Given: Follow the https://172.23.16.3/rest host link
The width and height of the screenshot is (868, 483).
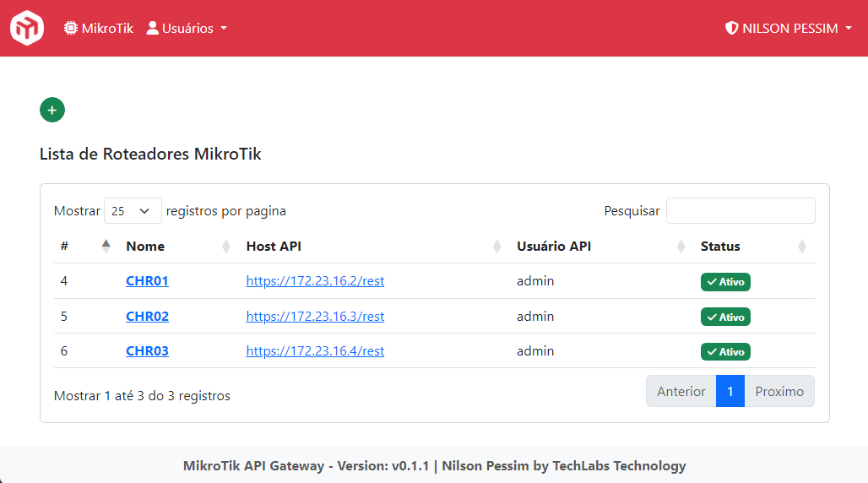Looking at the screenshot, I should pos(315,317).
